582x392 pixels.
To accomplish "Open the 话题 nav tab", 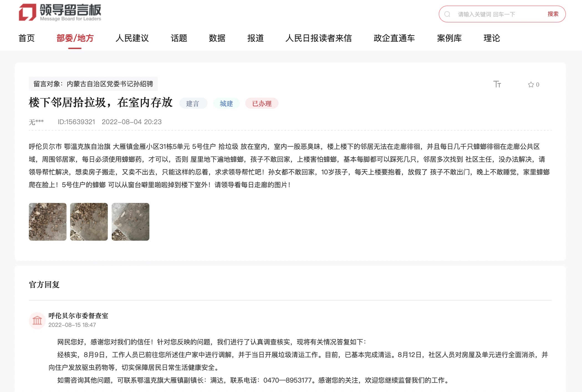I will (x=179, y=38).
